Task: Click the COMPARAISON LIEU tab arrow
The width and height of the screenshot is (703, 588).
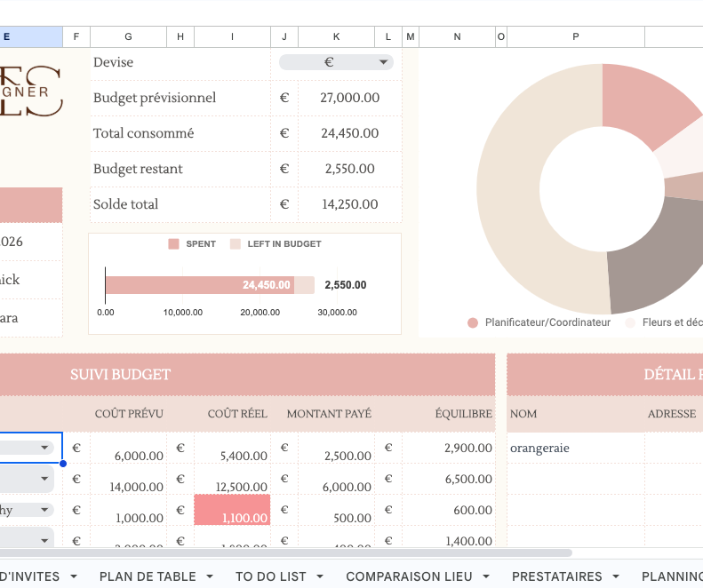Action: tap(490, 576)
